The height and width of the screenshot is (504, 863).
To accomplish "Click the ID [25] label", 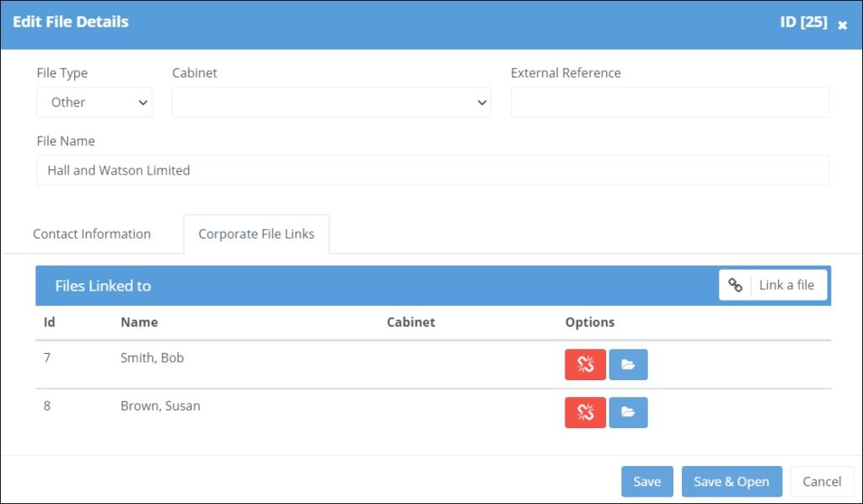I will coord(803,22).
